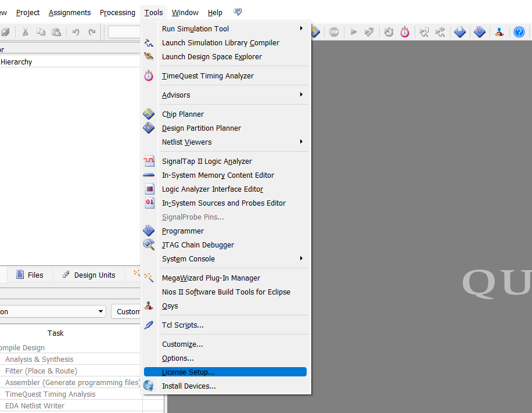Viewport: 532px width, 413px height.
Task: Click the blue Help question icon
Action: pos(519,33)
